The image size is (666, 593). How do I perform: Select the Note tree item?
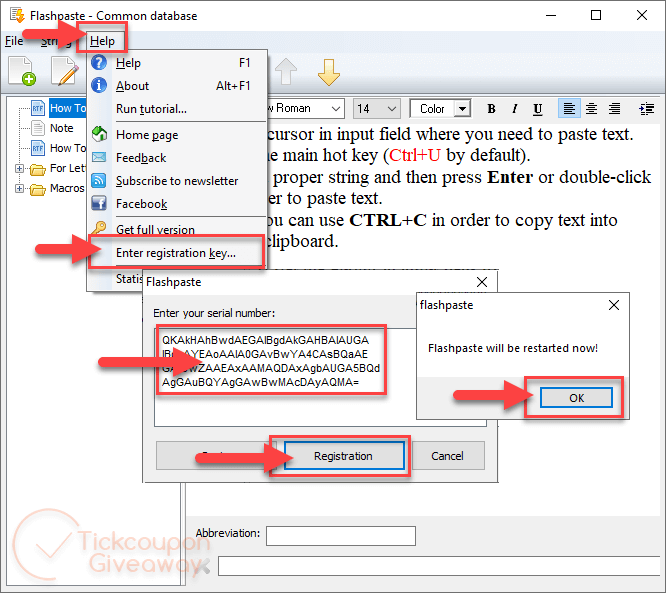(62, 128)
